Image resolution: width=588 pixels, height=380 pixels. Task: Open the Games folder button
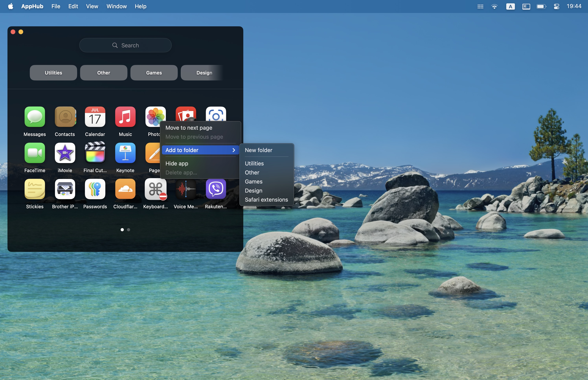tap(154, 73)
